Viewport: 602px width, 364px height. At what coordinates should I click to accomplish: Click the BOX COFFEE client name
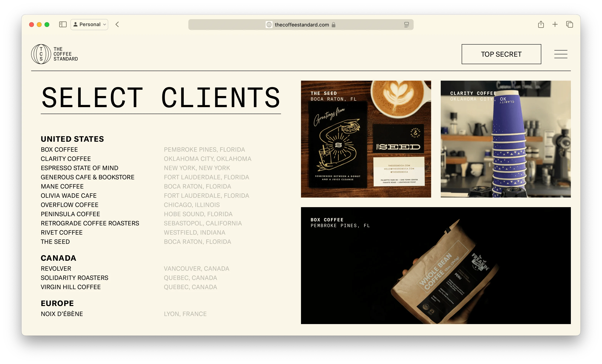pos(59,150)
